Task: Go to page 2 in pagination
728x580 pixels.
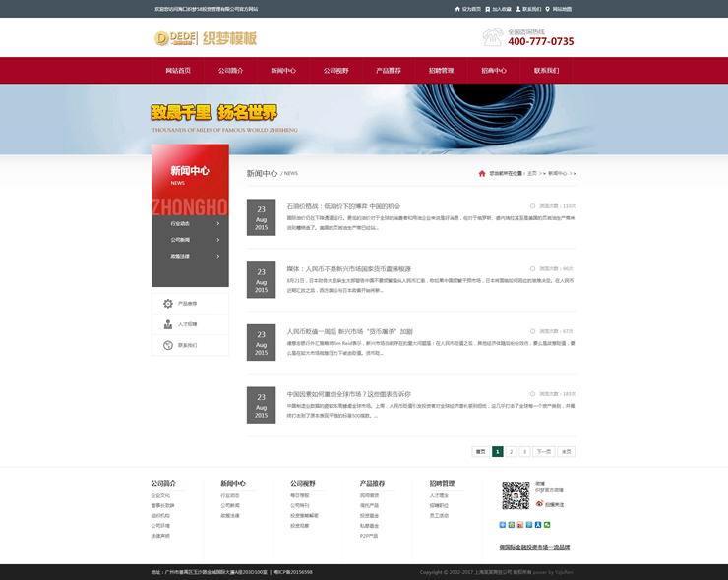Action: (511, 451)
